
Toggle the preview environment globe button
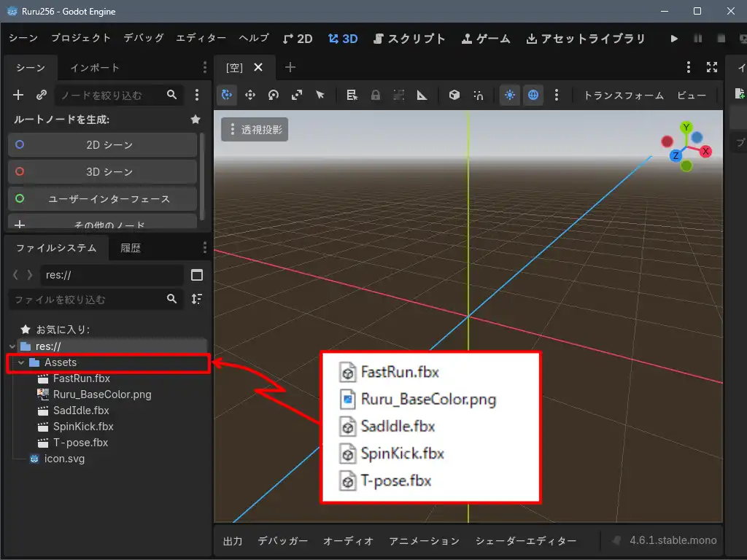point(533,95)
